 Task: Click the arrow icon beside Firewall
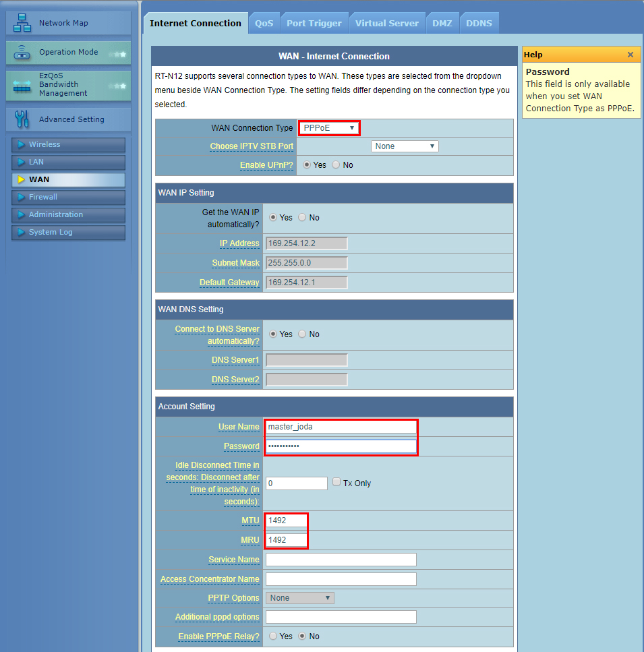[x=21, y=197]
